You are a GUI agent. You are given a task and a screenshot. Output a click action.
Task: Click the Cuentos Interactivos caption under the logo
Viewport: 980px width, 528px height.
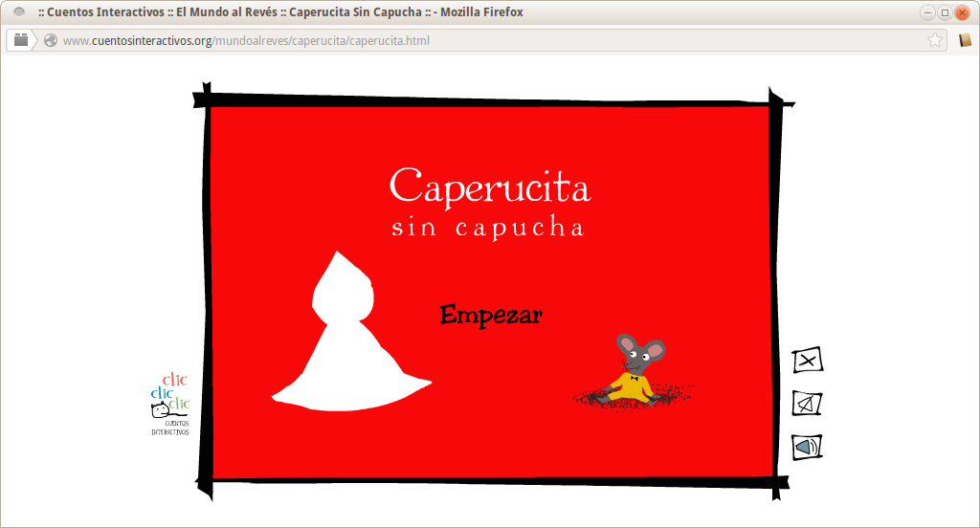pyautogui.click(x=170, y=427)
